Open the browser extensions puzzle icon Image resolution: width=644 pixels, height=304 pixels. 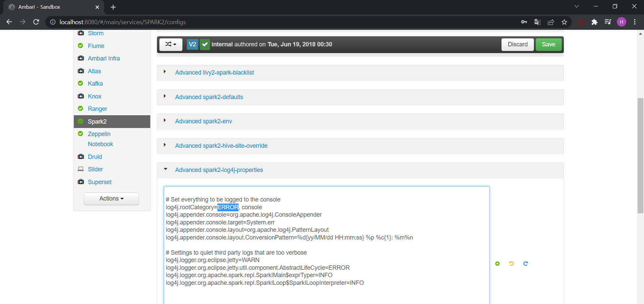[x=594, y=22]
